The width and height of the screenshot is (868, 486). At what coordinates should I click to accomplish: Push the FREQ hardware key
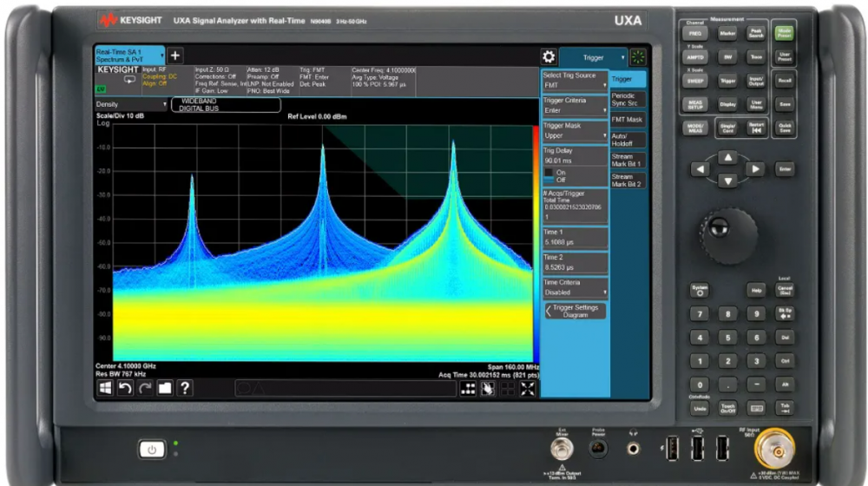(x=695, y=33)
